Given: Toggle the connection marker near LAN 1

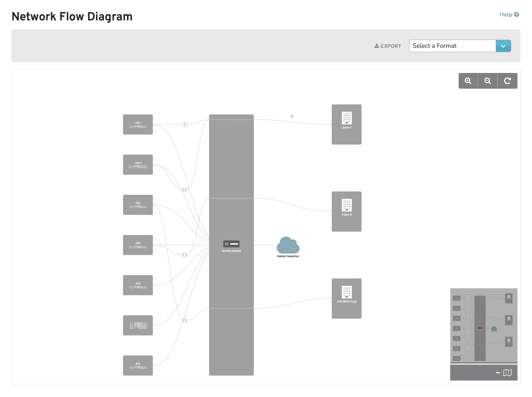Looking at the screenshot, I should click(184, 124).
